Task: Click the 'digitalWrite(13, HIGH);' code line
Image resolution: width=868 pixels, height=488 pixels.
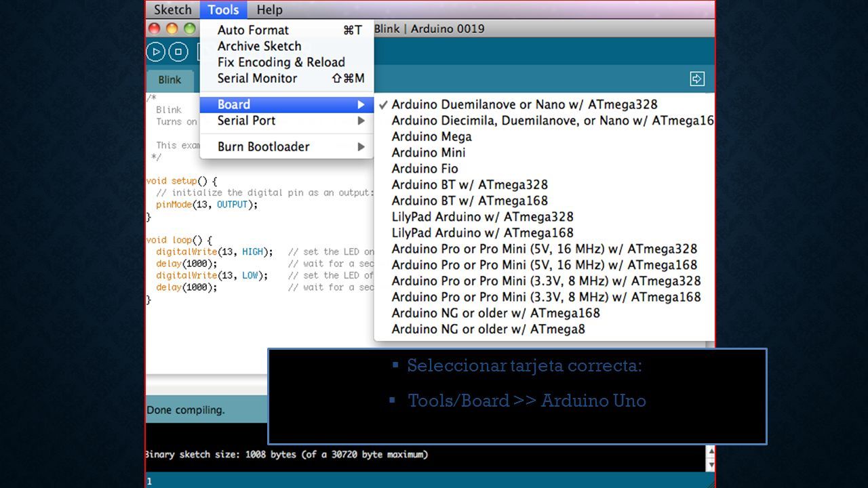Action: [214, 252]
